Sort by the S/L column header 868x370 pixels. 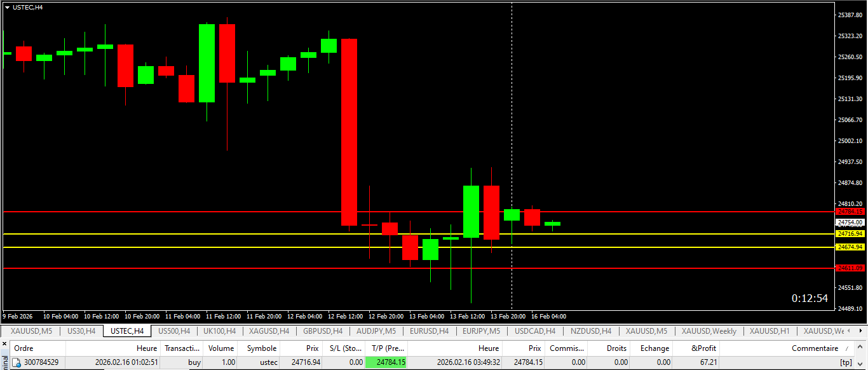click(x=343, y=348)
